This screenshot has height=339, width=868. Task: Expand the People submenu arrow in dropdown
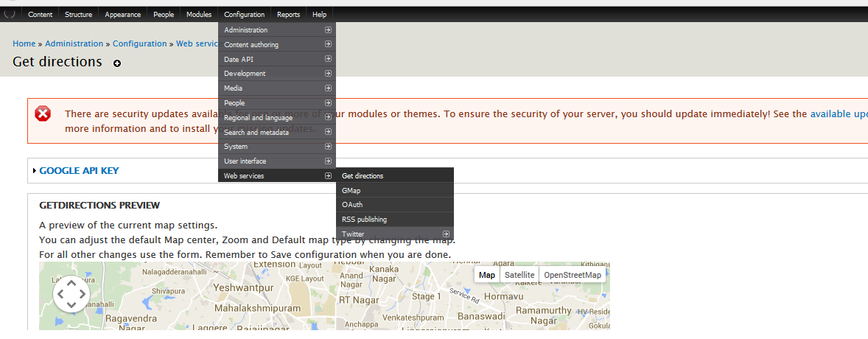[x=329, y=102]
